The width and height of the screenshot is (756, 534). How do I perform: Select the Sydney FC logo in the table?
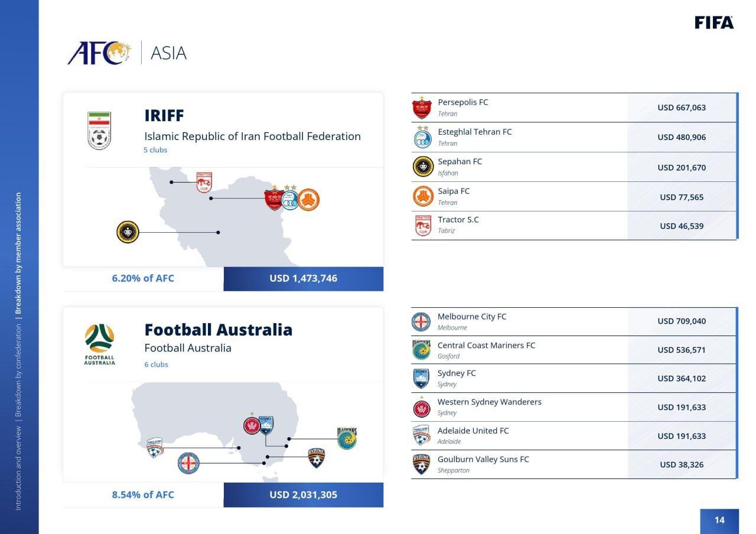421,378
